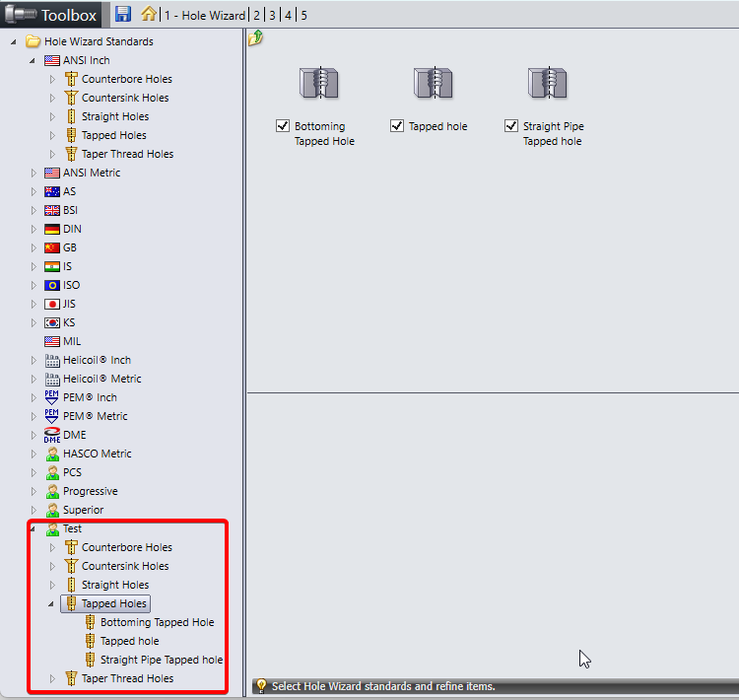739x700 pixels.
Task: Select the Hole Wizard Standards folder icon
Action: [x=33, y=41]
